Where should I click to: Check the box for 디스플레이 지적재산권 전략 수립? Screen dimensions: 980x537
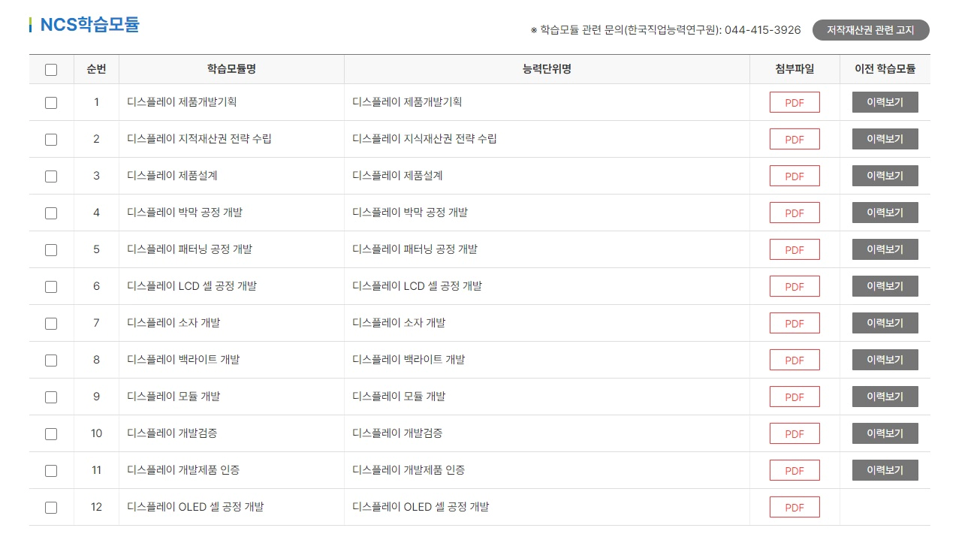51,138
